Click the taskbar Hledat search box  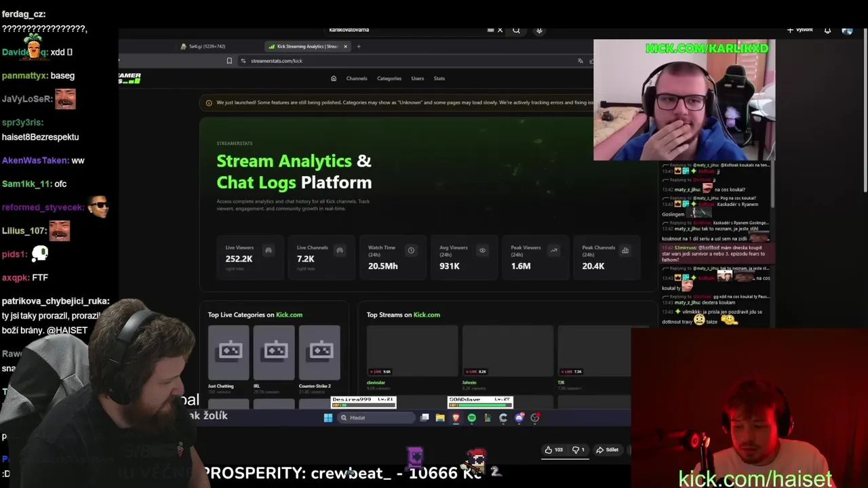pos(376,418)
